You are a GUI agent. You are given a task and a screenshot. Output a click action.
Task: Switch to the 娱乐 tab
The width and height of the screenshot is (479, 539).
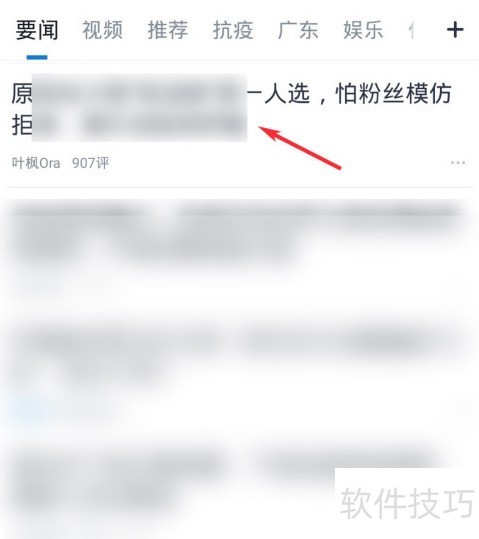click(363, 30)
